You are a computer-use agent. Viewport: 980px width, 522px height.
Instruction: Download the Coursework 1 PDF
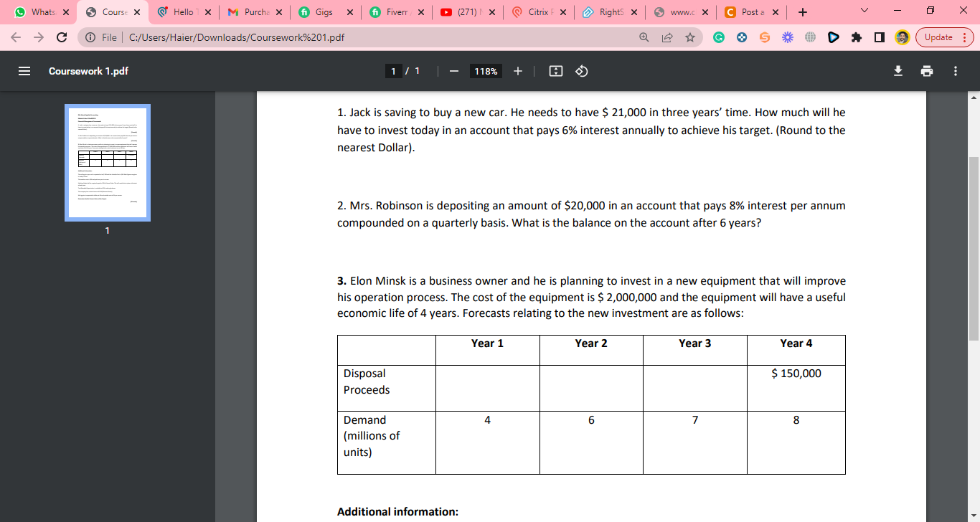click(897, 71)
